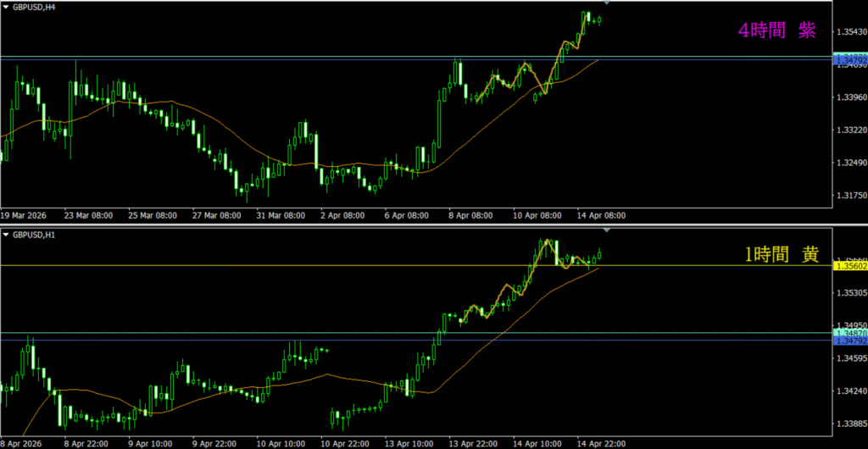Screen dimensions: 868x449
Task: Open the H1 chart title dropdown triangle
Action: (x=6, y=234)
